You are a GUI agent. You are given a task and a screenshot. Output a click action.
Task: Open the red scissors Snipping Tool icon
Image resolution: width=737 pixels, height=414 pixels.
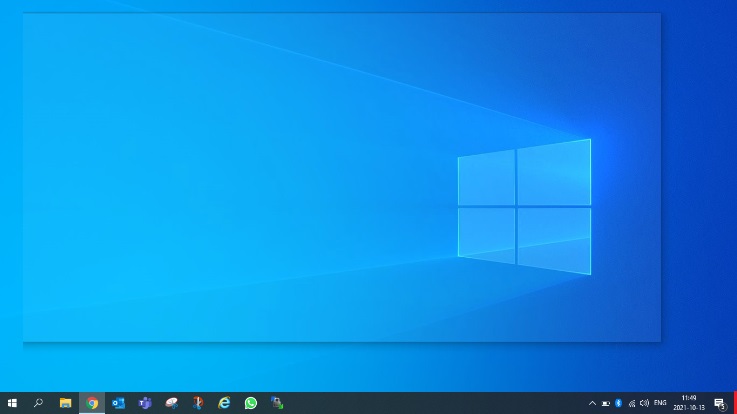pyautogui.click(x=198, y=403)
